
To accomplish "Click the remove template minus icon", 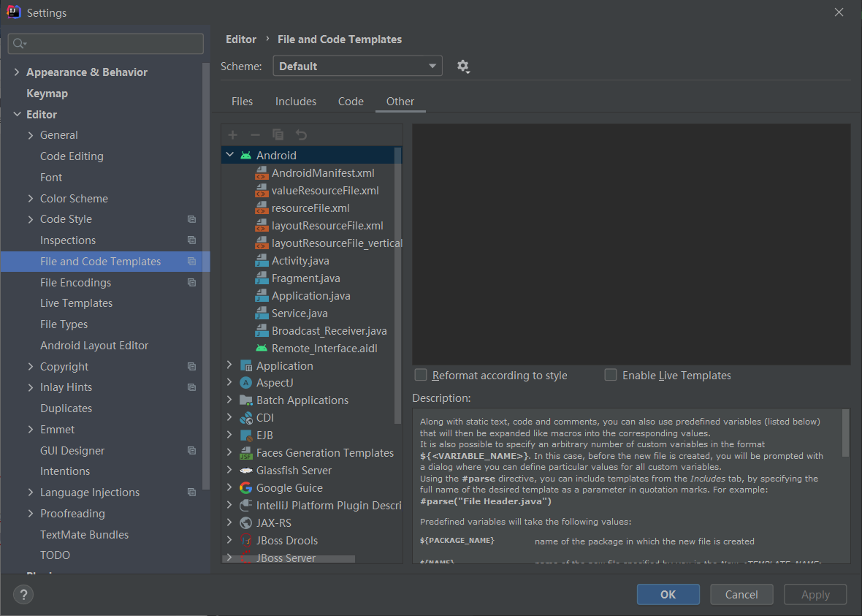I will (x=255, y=134).
